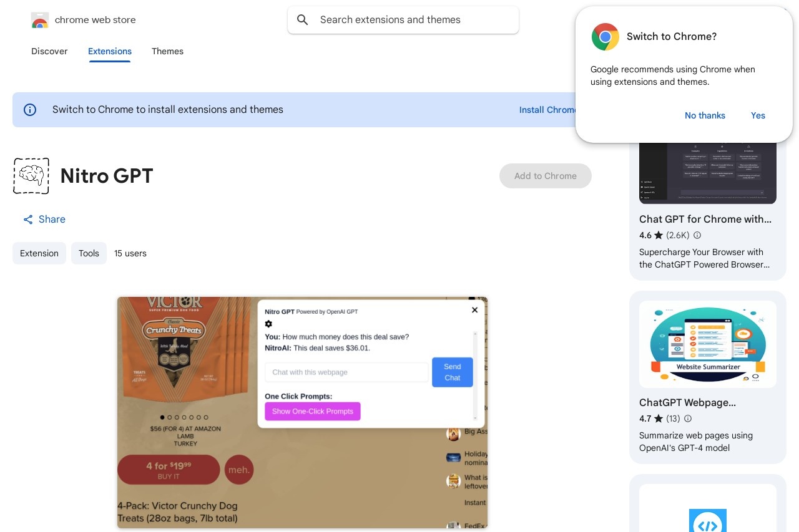Click the info icon in blue banner
This screenshot has height=532, width=799.
click(x=30, y=110)
